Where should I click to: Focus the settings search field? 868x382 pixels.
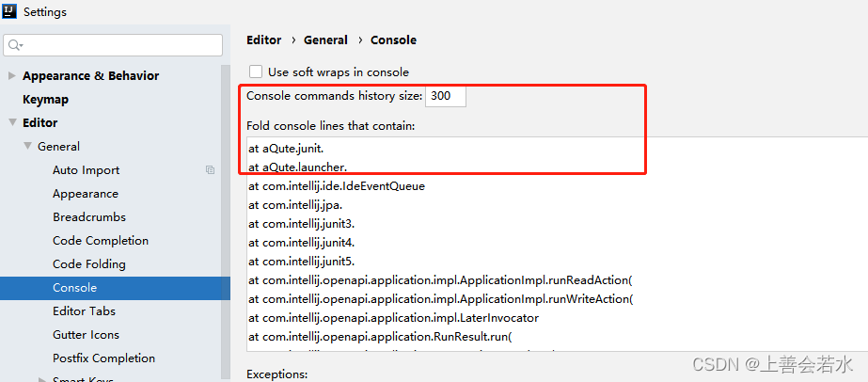tap(113, 45)
